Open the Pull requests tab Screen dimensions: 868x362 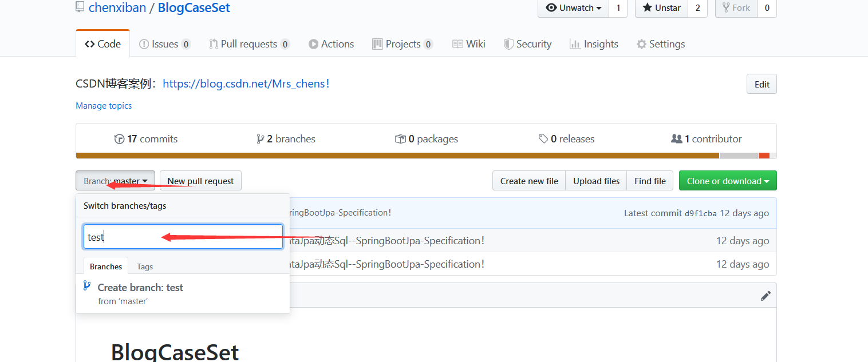(x=249, y=44)
